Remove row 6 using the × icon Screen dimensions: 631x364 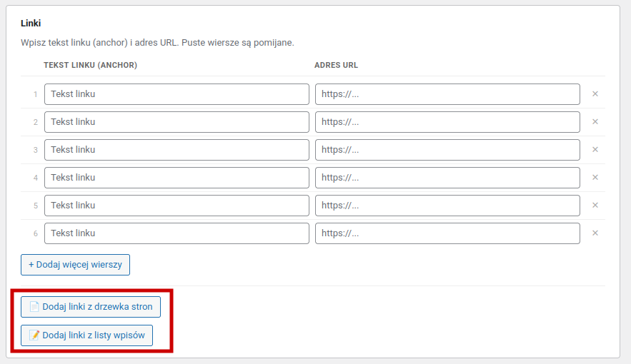point(595,233)
